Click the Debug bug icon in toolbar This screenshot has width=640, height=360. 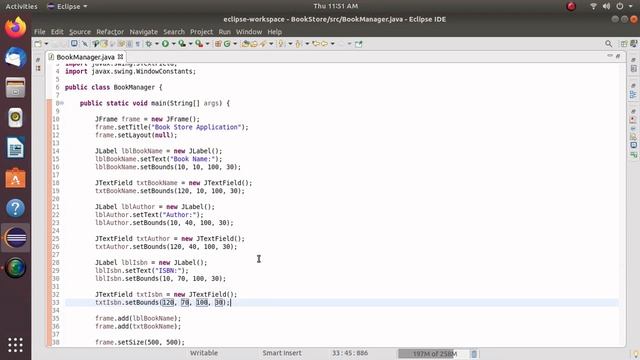149,44
